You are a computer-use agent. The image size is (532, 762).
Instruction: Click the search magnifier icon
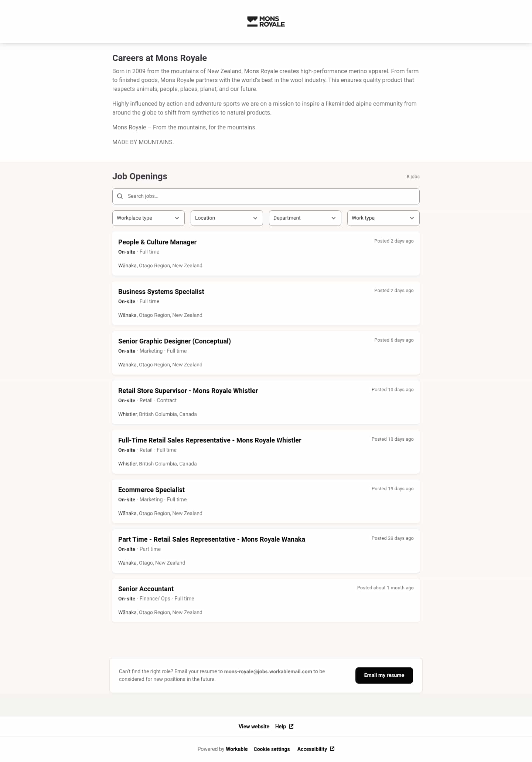pyautogui.click(x=120, y=196)
